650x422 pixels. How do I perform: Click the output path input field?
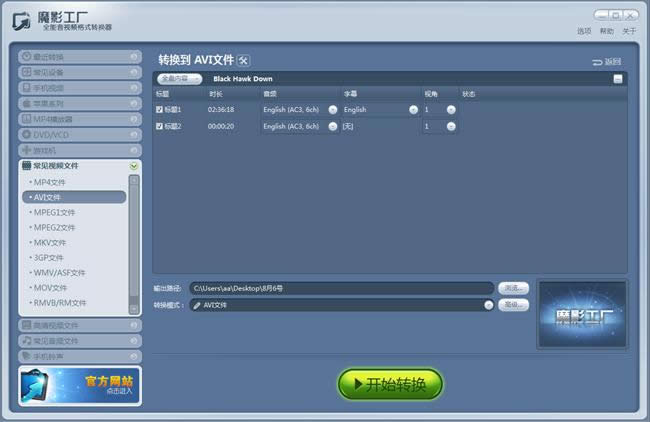340,288
